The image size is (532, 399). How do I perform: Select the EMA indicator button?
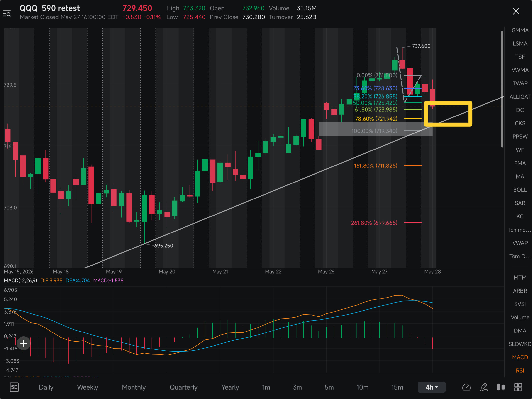(520, 163)
